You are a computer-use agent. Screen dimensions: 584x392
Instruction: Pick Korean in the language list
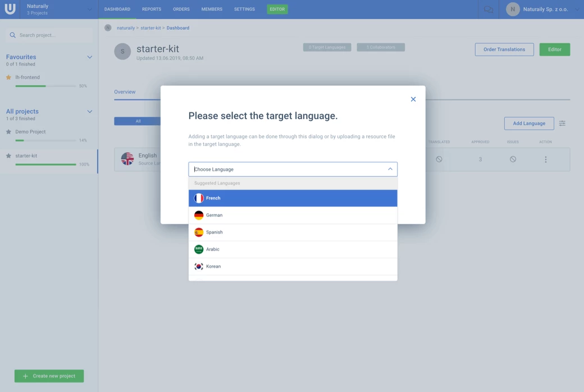click(293, 266)
